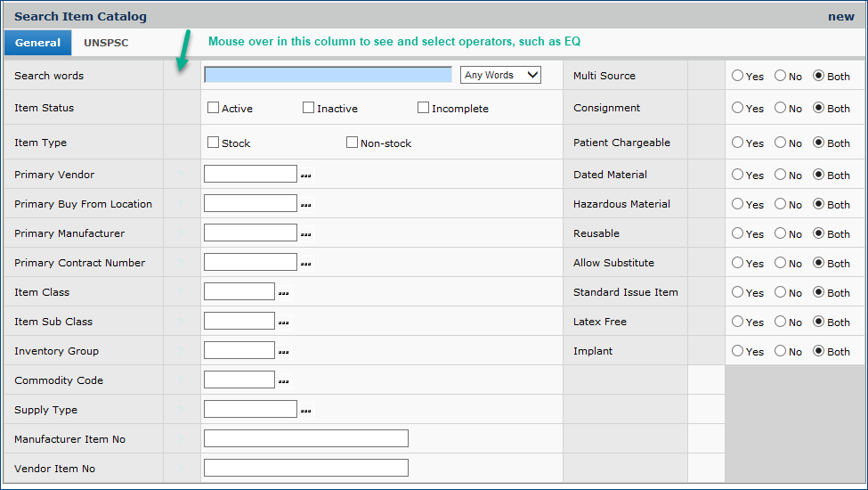Focus the Manufacturer Item No field

click(x=305, y=438)
